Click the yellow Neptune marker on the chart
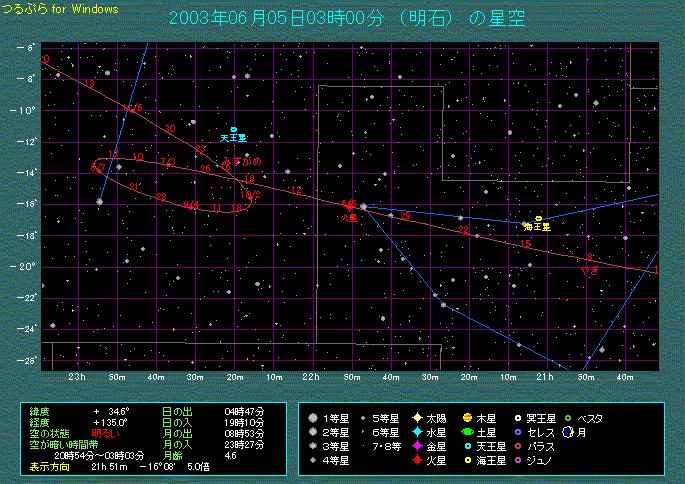 click(x=538, y=218)
